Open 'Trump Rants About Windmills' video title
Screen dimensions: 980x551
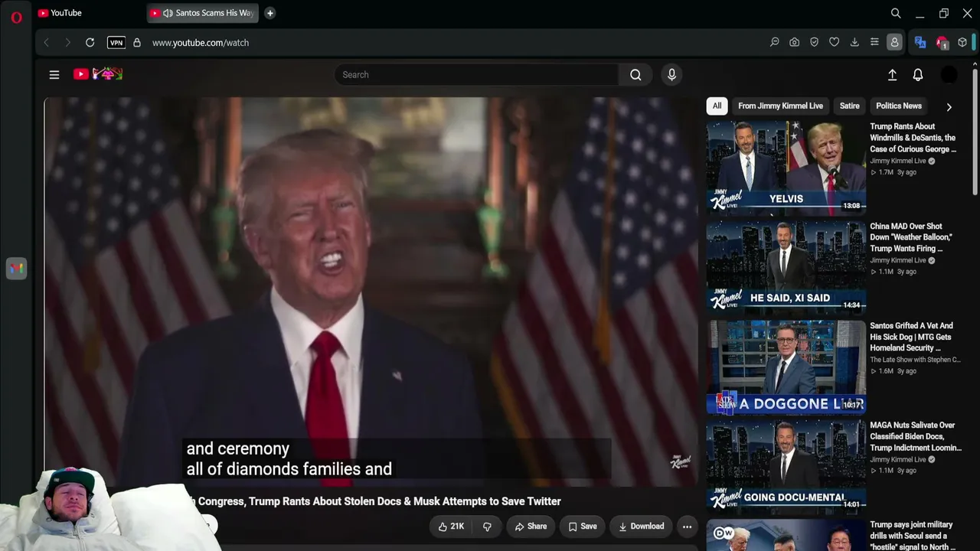913,138
